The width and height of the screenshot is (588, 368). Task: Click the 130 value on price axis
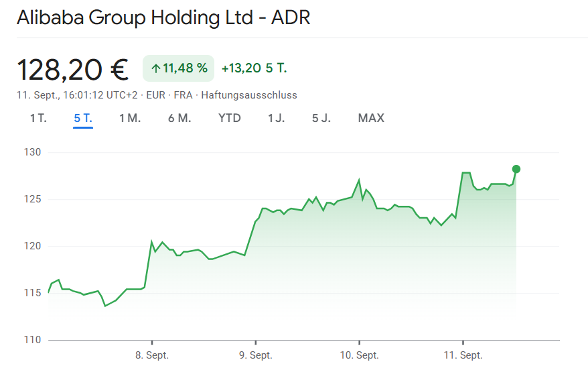tap(33, 153)
